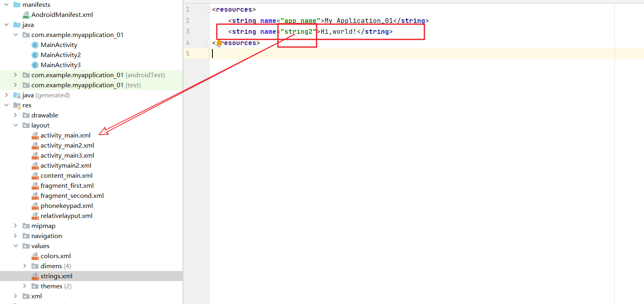The height and width of the screenshot is (304, 644).
Task: Click the colors.xml file icon
Action: (35, 256)
